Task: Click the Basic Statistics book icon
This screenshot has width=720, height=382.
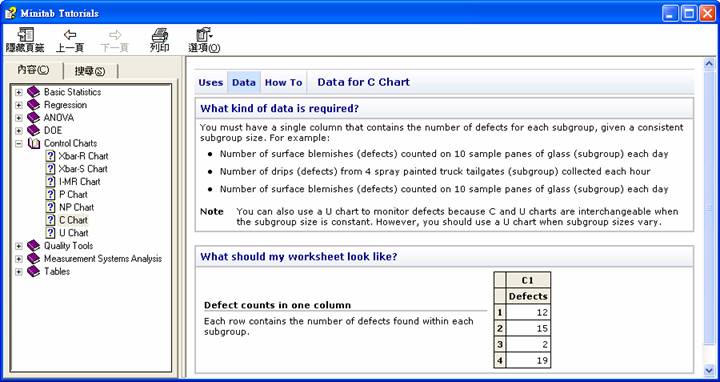Action: click(34, 92)
